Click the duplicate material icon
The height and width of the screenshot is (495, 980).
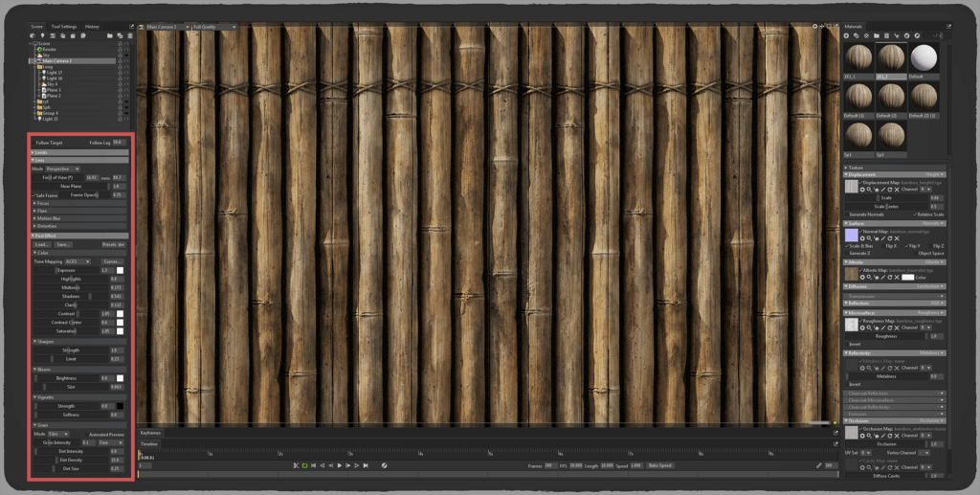click(857, 35)
